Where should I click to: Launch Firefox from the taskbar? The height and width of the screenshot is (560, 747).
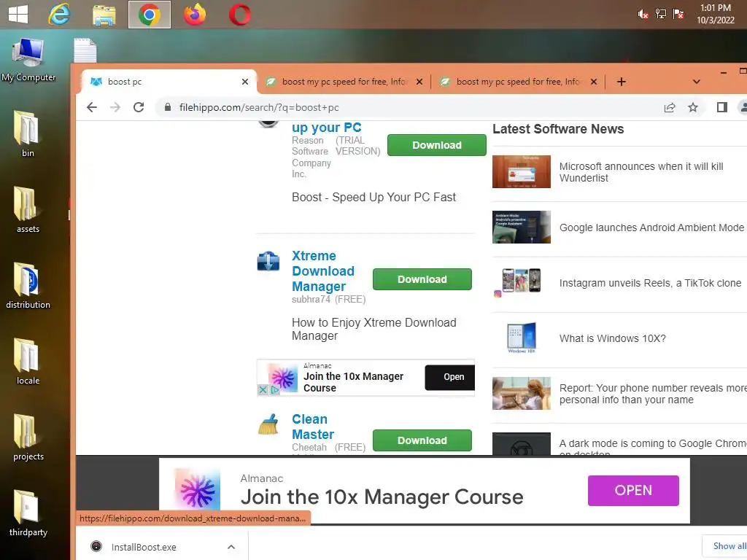[x=195, y=15]
